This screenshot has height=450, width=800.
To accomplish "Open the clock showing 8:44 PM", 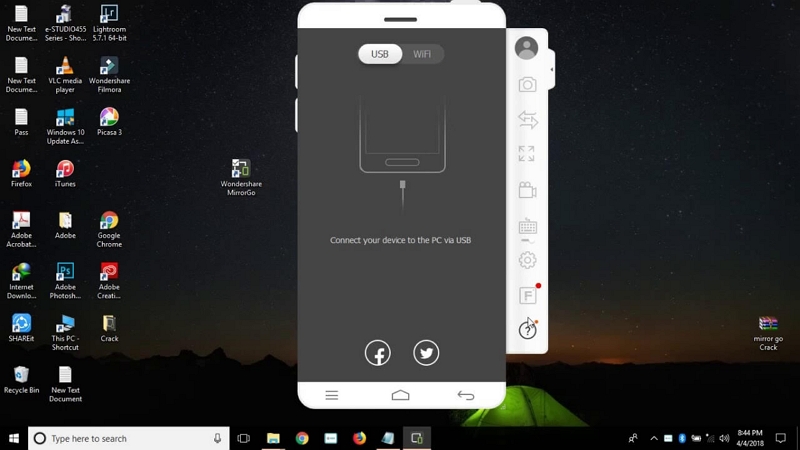I will (749, 438).
